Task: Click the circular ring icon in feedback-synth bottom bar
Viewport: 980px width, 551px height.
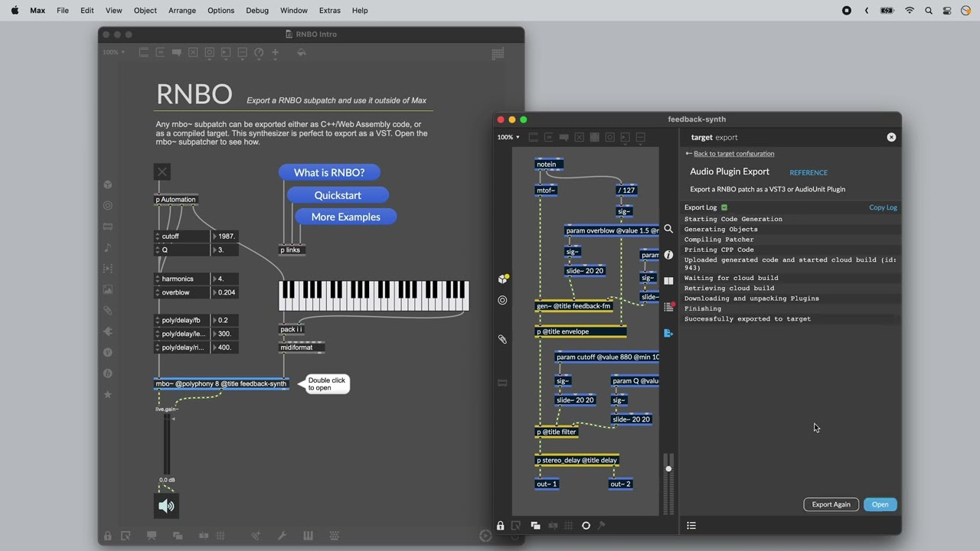Action: (586, 526)
